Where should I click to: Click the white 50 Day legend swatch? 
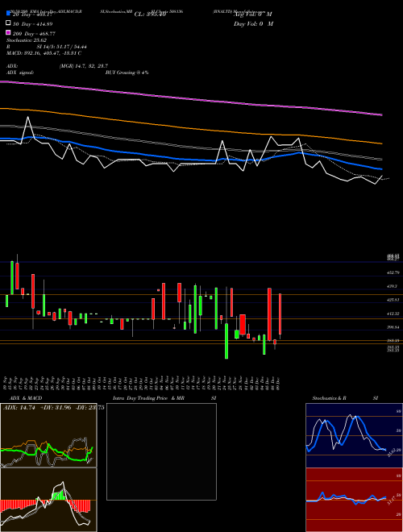point(9,23)
